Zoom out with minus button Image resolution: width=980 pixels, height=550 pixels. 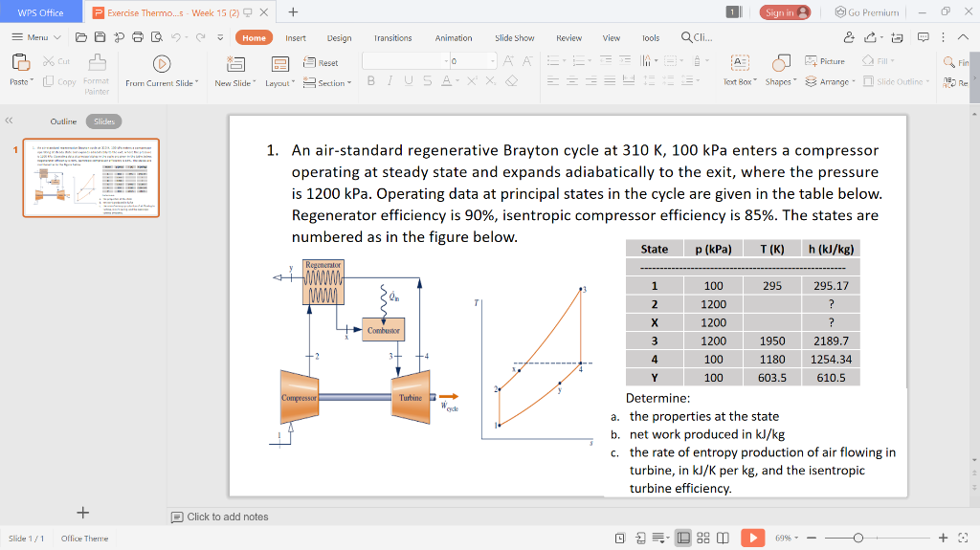click(x=812, y=538)
